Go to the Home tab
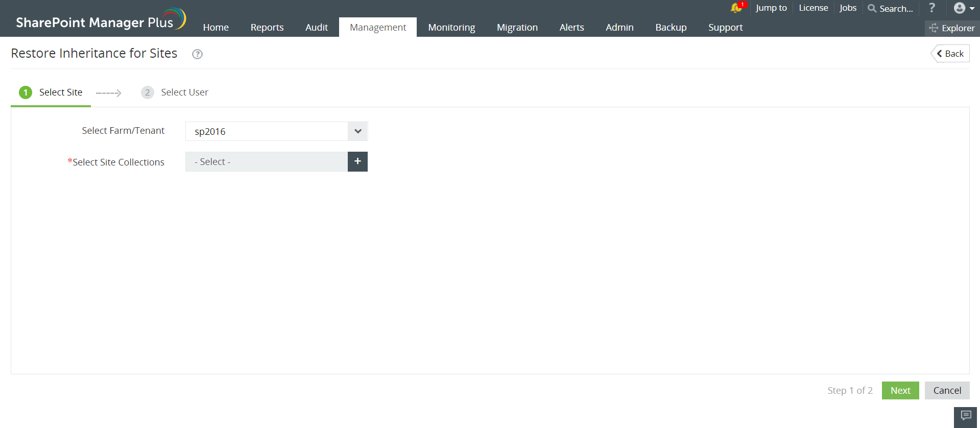The height and width of the screenshot is (428, 980). click(x=216, y=27)
